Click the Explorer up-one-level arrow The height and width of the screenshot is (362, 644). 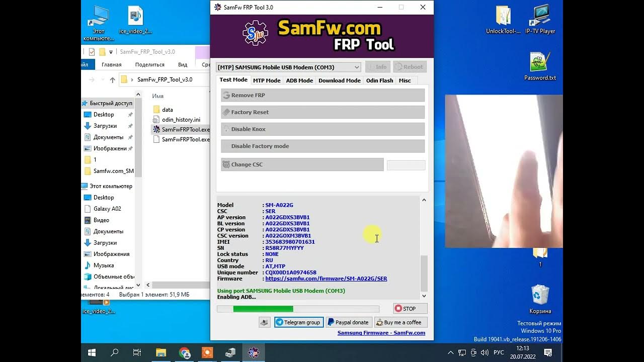point(112,79)
